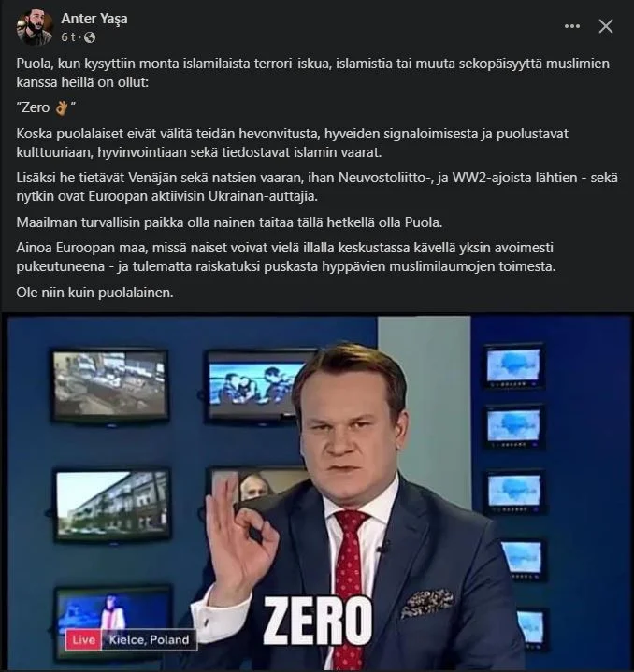634x672 pixels.
Task: Click the top-left studio monitor screen
Action: click(x=110, y=385)
